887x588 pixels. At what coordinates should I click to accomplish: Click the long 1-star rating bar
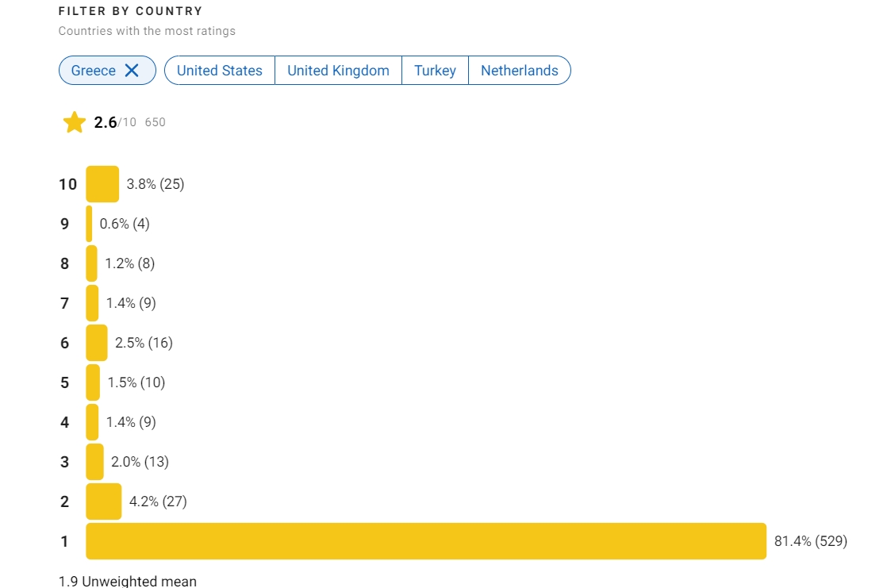coord(426,541)
